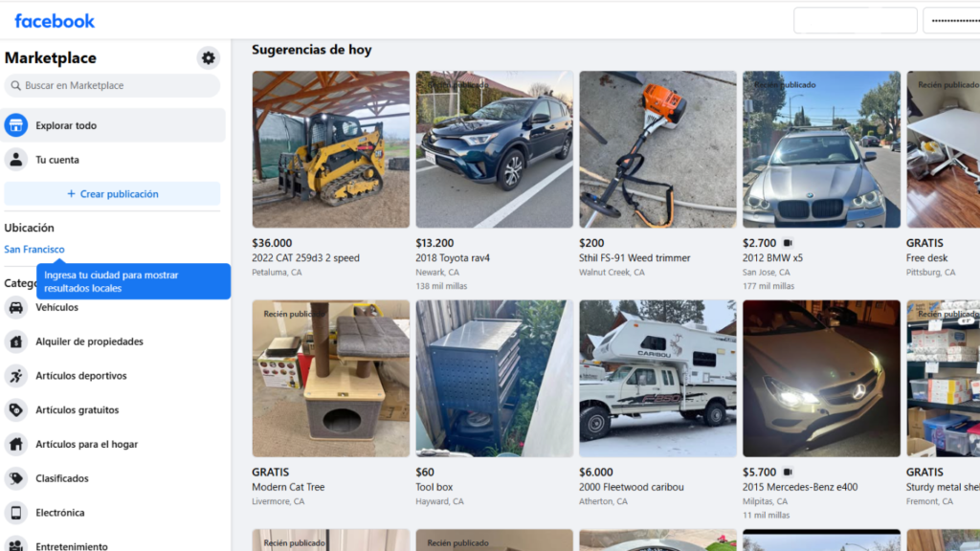Click the Sugerencias de hoy heading
The height and width of the screenshot is (551, 980).
coord(312,50)
